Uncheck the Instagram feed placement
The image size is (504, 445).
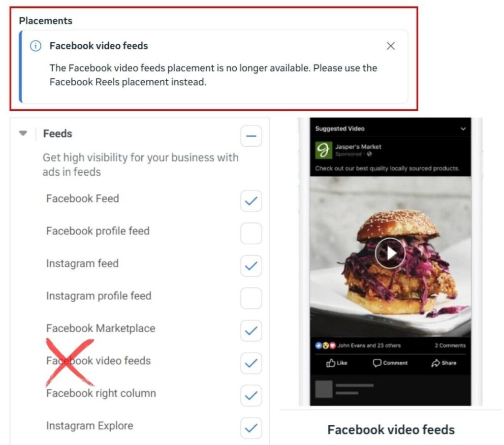click(251, 266)
